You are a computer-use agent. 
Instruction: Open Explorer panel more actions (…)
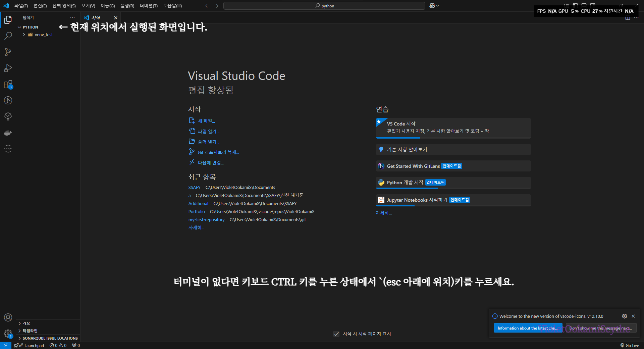click(x=72, y=18)
